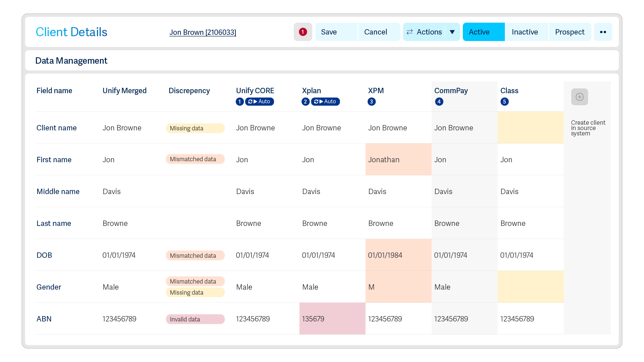Click the number 4 badge under CommPay
The image size is (644, 362).
(x=439, y=102)
